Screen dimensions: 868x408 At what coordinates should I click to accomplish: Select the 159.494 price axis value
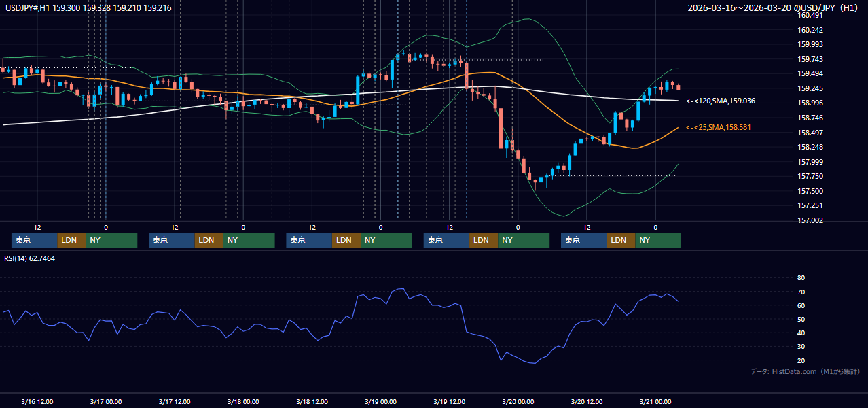810,73
